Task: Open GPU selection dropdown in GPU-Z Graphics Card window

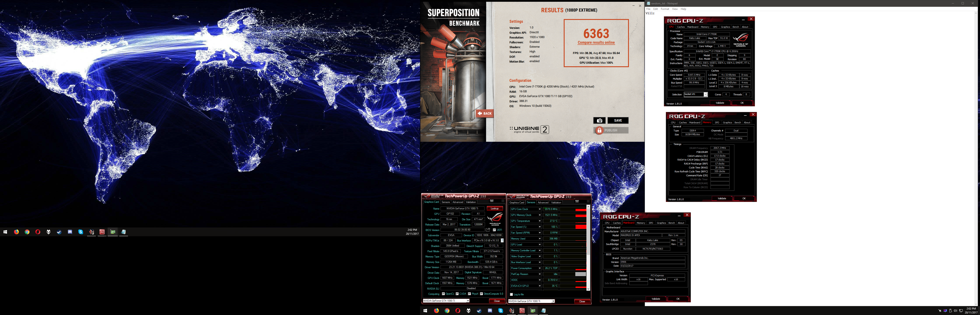Action: click(x=468, y=301)
